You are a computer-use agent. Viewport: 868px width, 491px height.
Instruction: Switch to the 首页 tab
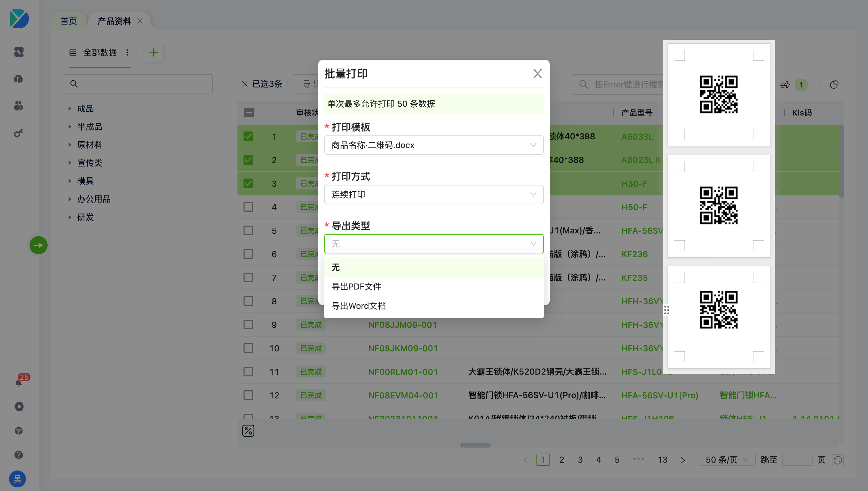tap(69, 21)
